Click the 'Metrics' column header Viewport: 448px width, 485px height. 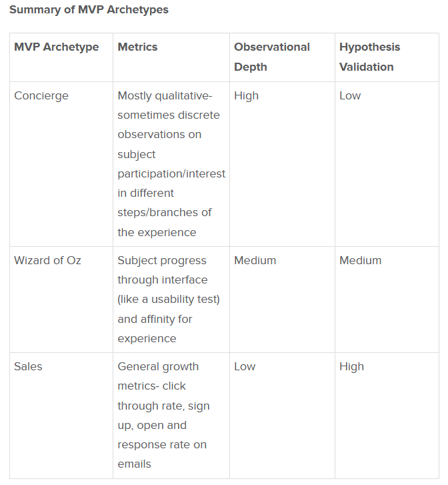tap(137, 47)
